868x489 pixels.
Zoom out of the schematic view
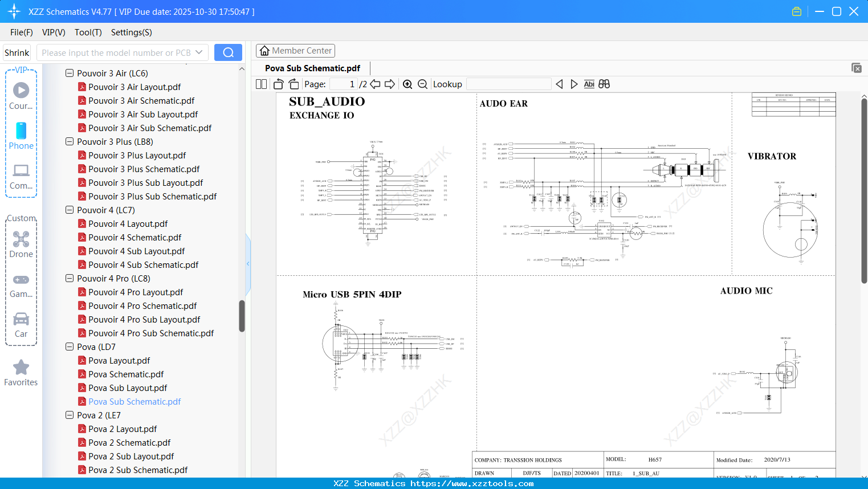[x=422, y=84]
